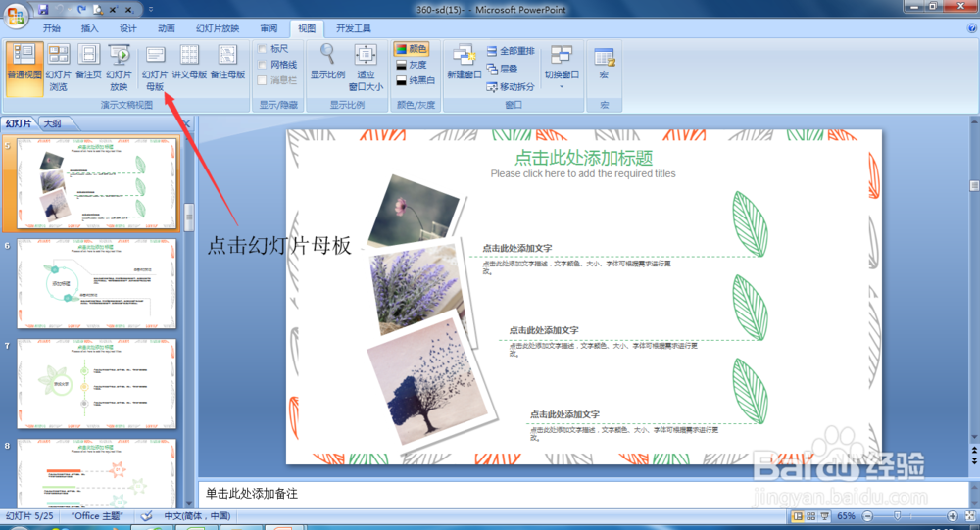
Task: Open Slide Sorter view (幻灯片浏览)
Action: 58,68
